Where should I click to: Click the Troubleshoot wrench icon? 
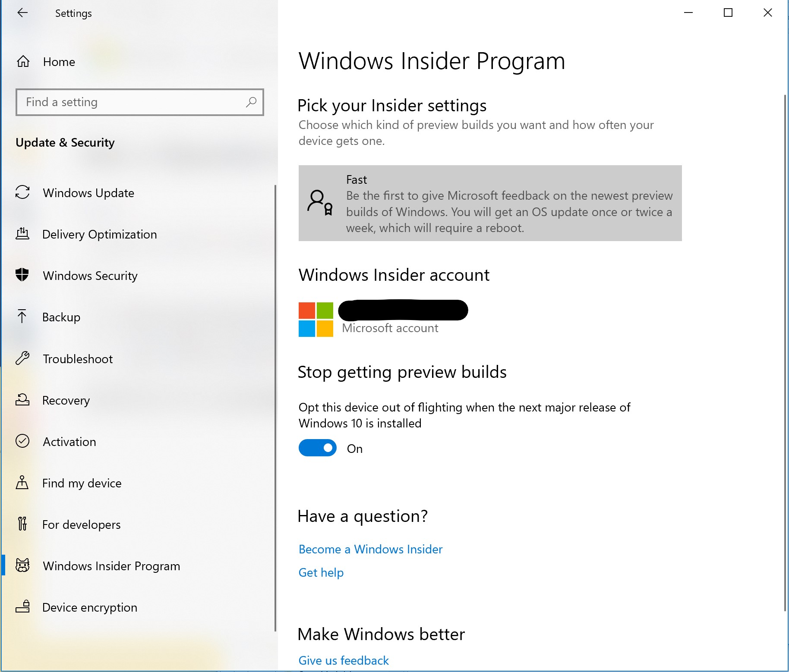[22, 358]
